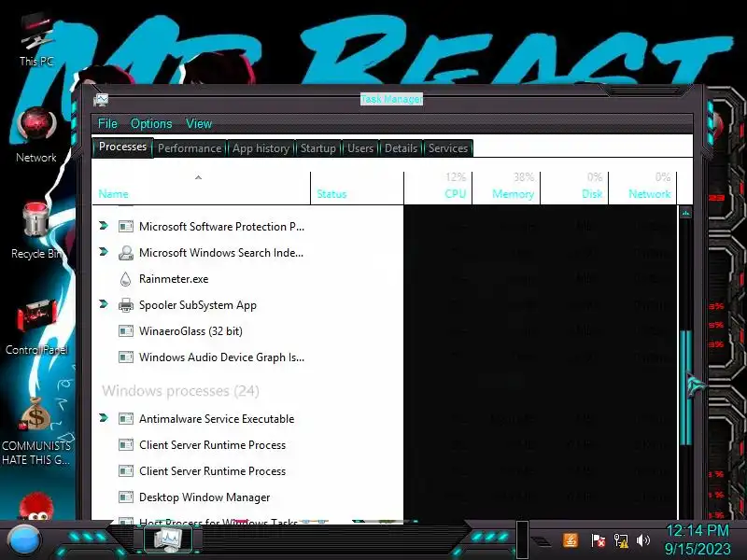Open the View menu

point(199,124)
